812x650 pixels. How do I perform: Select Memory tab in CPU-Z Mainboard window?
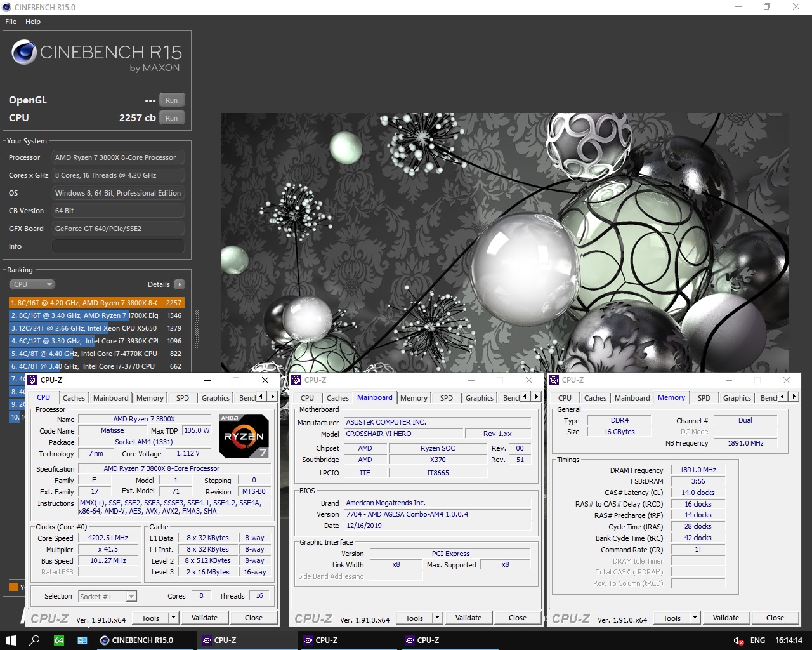(414, 398)
